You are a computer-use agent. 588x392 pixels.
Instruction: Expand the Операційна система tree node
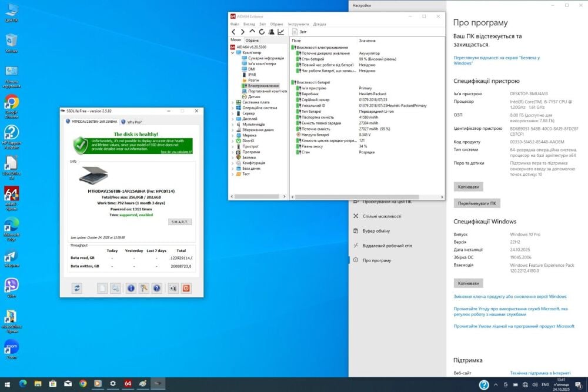(x=232, y=108)
